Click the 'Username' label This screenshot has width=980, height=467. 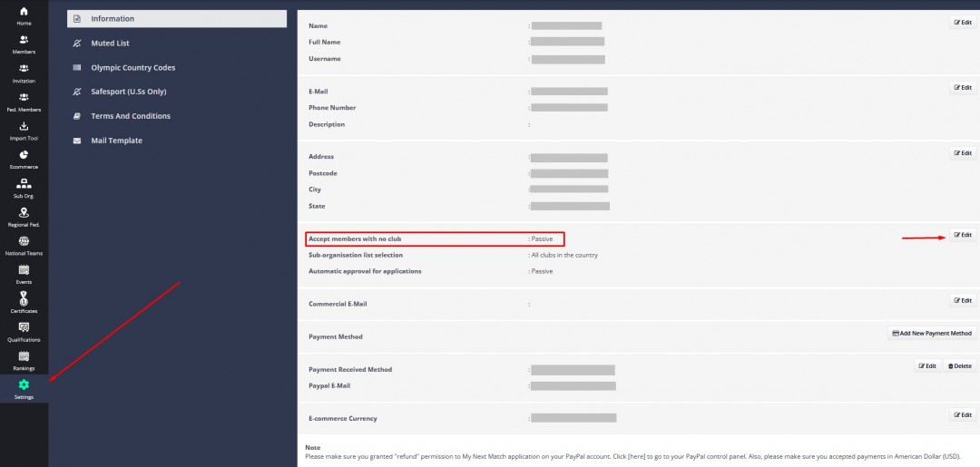coord(325,59)
